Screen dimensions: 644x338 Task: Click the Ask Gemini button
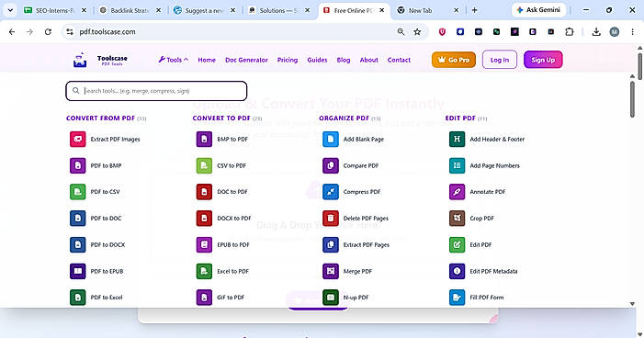(538, 10)
